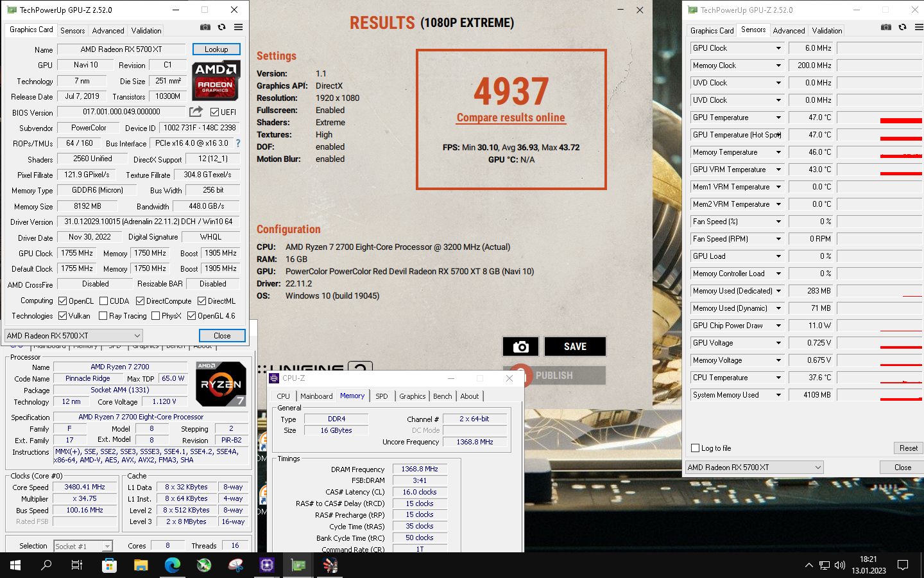Open CPU-Z taskbar icon
Screen dimensions: 924x578
click(267, 565)
